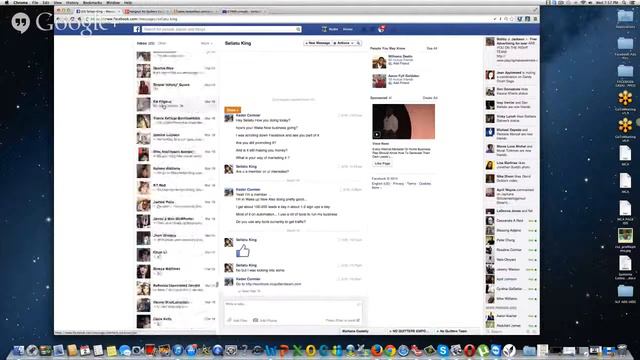Click the magnifier icon in Facebook search bar
This screenshot has height=360, width=640.
pyautogui.click(x=298, y=29)
